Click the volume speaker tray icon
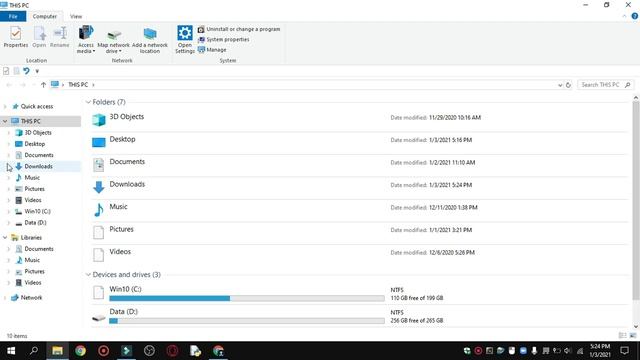 click(567, 351)
